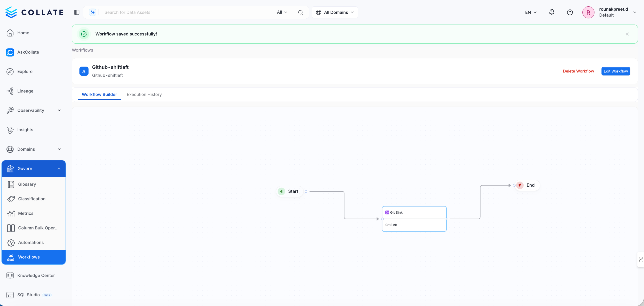Switch to the Execution History tab
This screenshot has width=644, height=306.
[144, 94]
